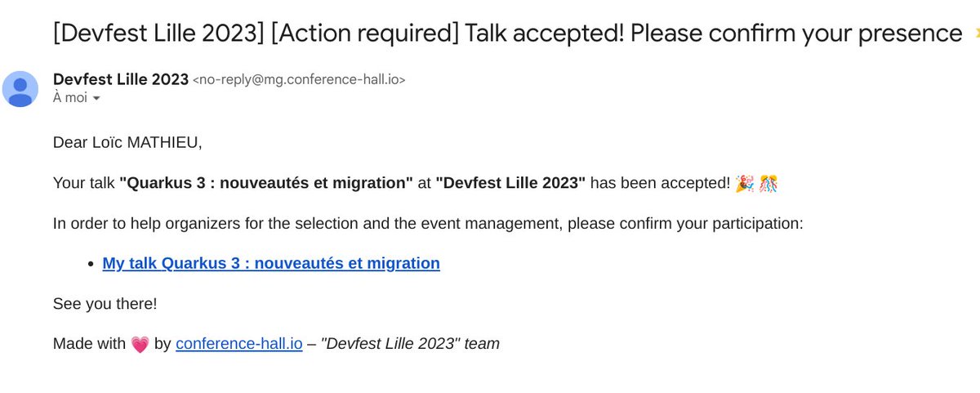The image size is (980, 393).
Task: Open the conference-hall.io link
Action: [239, 344]
